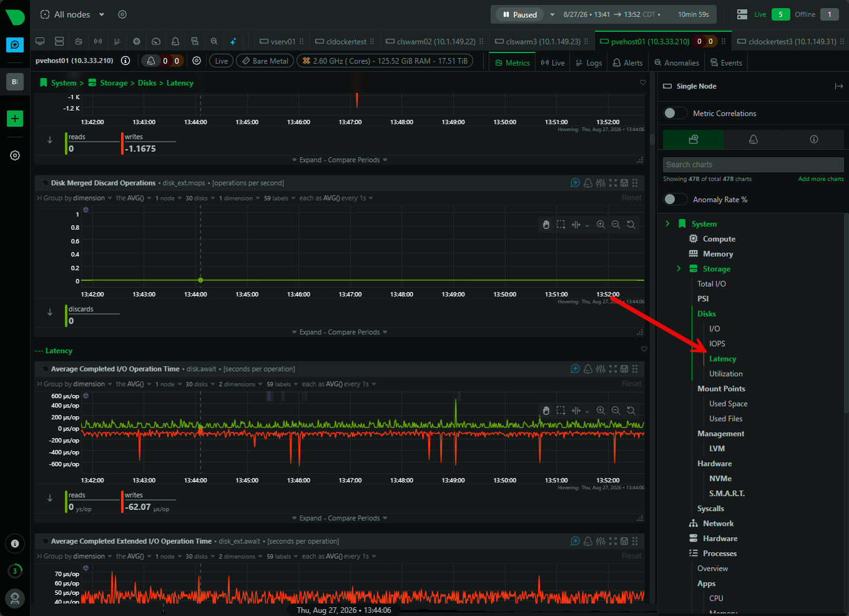Open the user profile avatar in sidebar

click(15, 599)
